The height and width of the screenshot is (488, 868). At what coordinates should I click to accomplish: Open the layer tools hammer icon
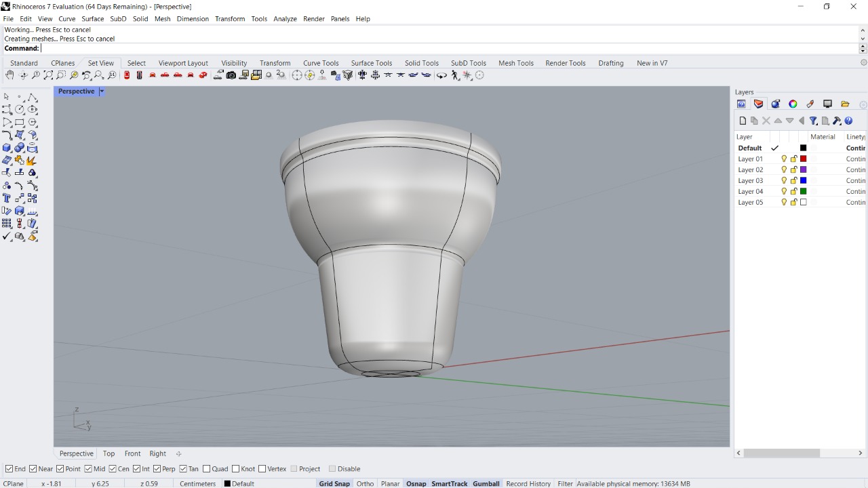tap(837, 121)
